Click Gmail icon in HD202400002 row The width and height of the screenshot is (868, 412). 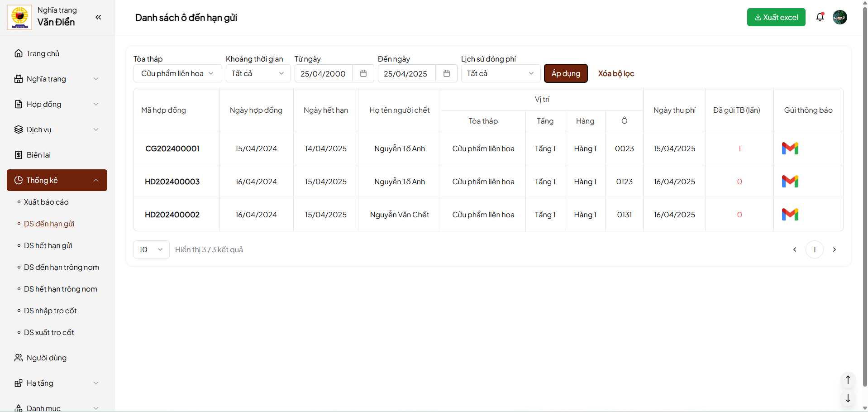pyautogui.click(x=790, y=215)
